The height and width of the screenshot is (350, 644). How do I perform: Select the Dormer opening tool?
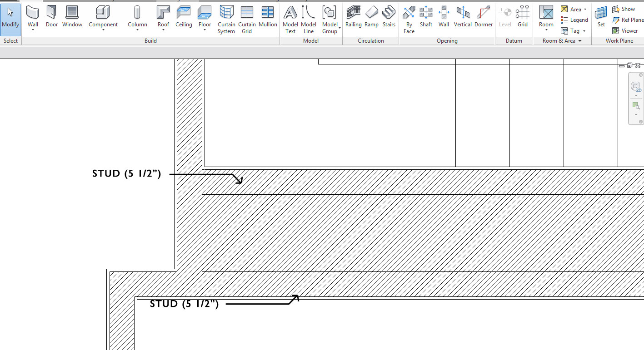484,17
